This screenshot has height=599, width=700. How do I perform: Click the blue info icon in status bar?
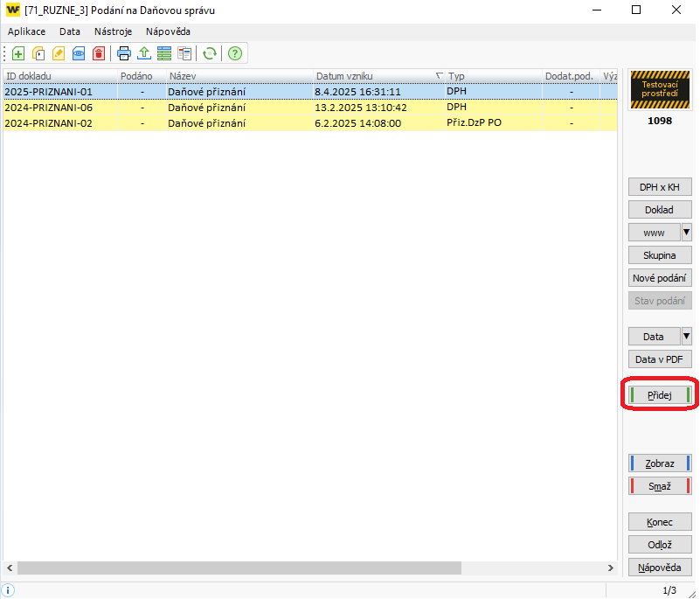(x=8, y=590)
